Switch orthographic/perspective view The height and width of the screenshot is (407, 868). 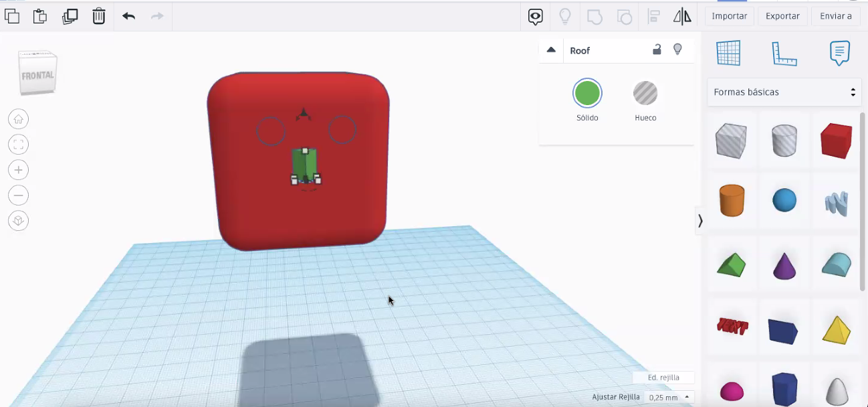18,221
